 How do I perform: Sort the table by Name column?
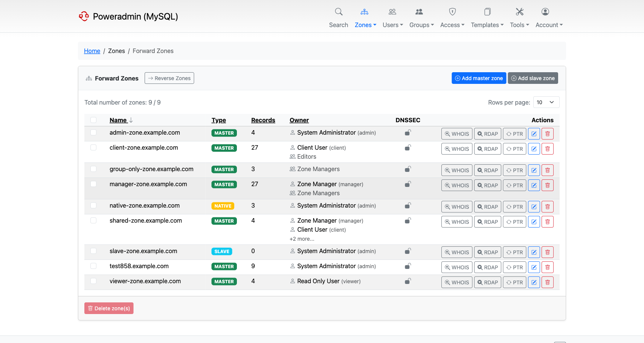118,120
